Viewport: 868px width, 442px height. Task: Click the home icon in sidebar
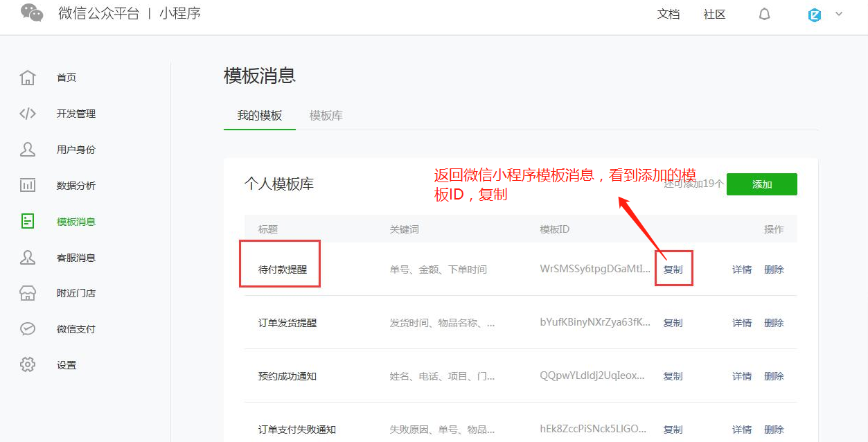(28, 78)
